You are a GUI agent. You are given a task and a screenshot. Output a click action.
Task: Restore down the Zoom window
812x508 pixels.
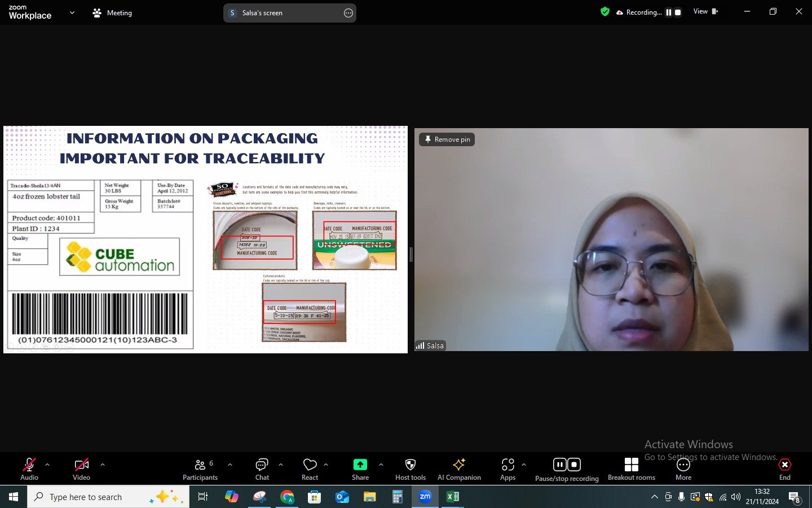[773, 11]
